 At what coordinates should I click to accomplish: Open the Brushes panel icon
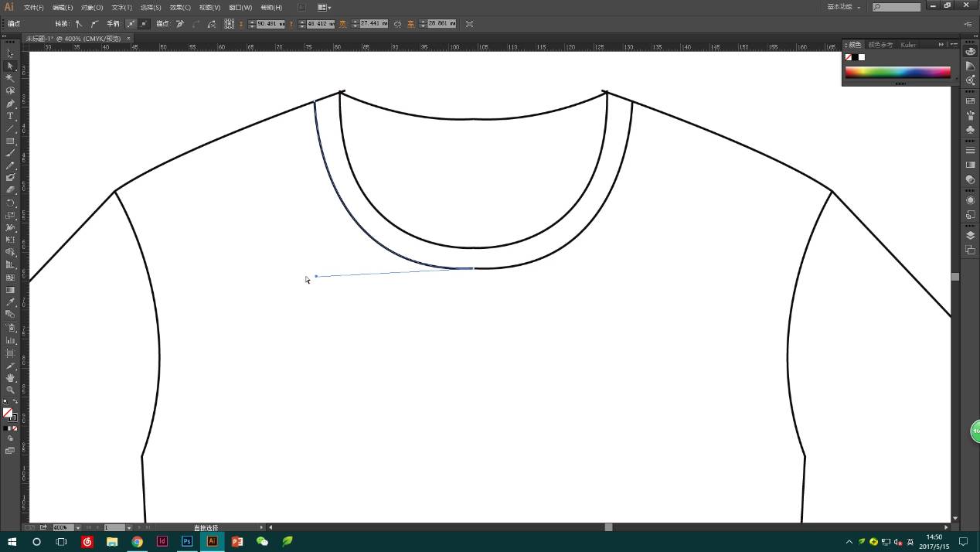point(971,115)
